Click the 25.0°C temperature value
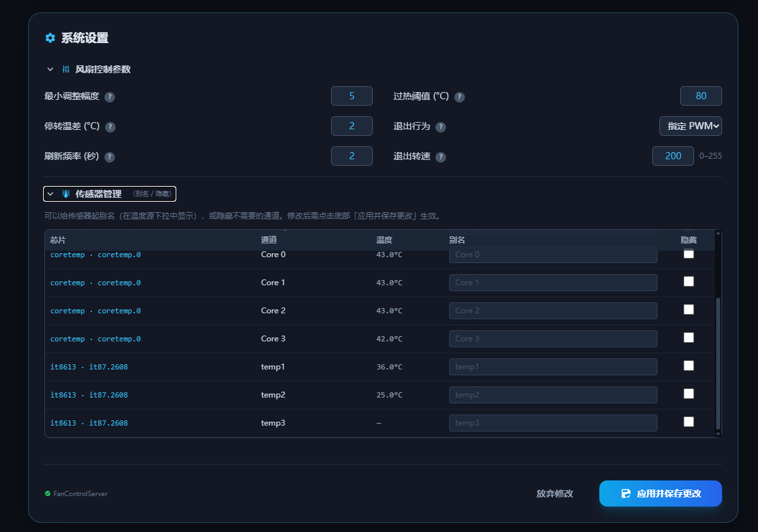 pyautogui.click(x=389, y=395)
